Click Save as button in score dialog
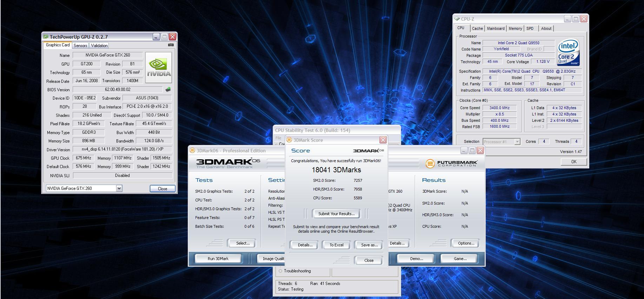The width and height of the screenshot is (644, 299). [x=369, y=245]
